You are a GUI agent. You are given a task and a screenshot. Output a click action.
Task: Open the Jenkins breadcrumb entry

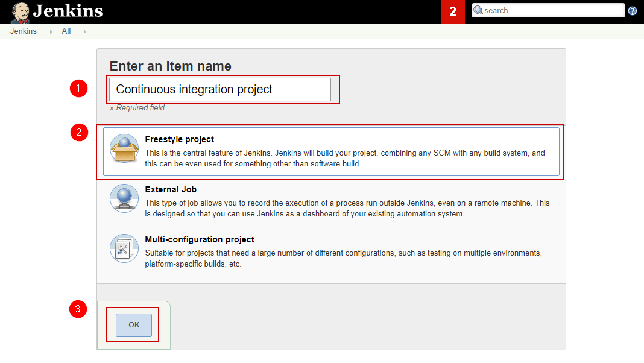click(x=22, y=31)
